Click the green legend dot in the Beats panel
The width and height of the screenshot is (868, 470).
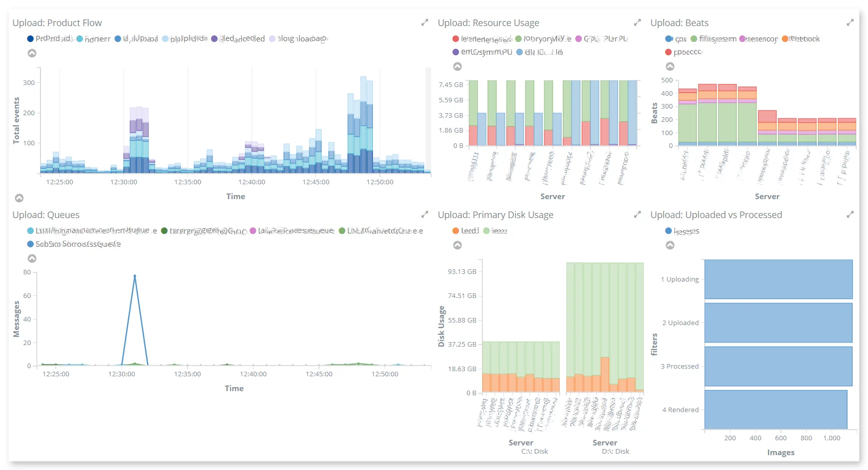(x=693, y=39)
